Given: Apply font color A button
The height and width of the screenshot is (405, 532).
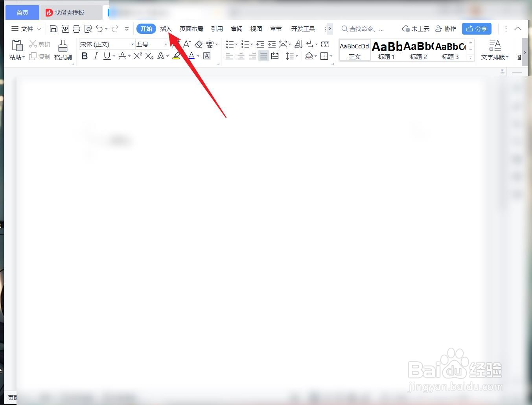Looking at the screenshot, I should coord(191,56).
